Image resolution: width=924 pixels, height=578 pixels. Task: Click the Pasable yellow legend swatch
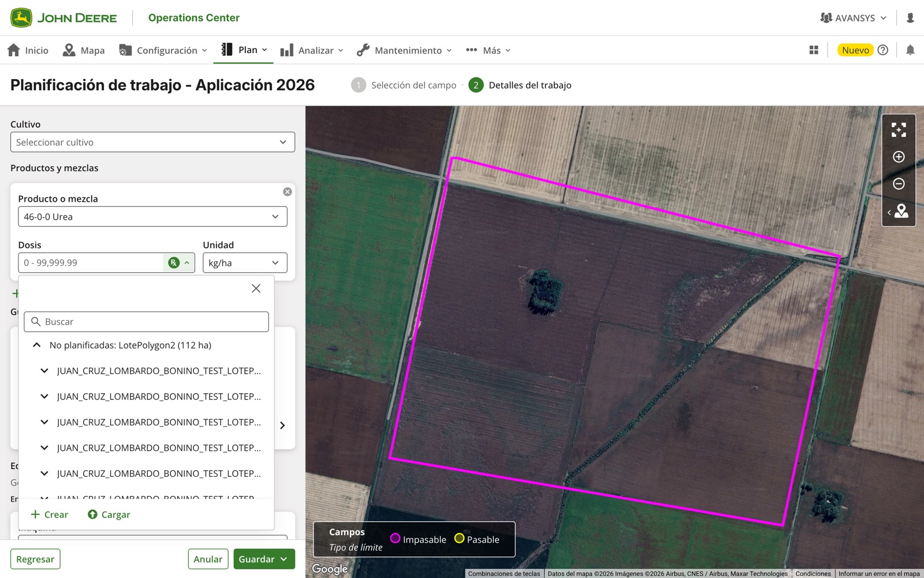pyautogui.click(x=460, y=539)
